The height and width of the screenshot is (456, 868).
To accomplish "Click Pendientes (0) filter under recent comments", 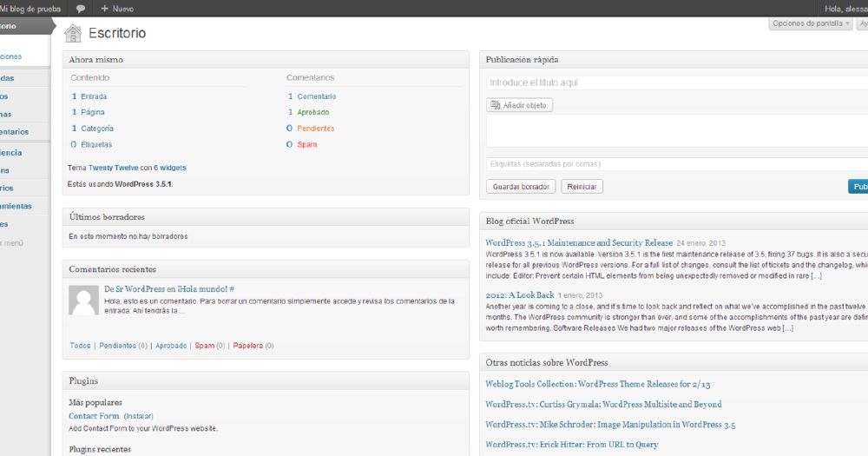I will pyautogui.click(x=123, y=346).
